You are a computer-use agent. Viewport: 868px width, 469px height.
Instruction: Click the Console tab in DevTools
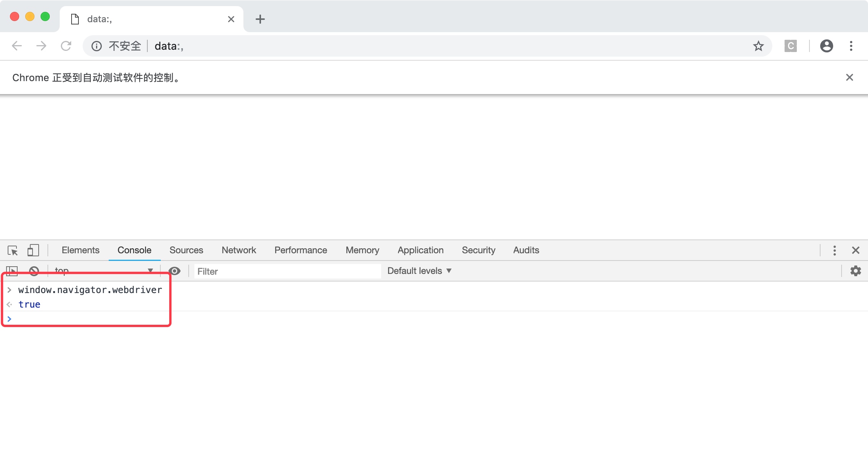click(134, 250)
